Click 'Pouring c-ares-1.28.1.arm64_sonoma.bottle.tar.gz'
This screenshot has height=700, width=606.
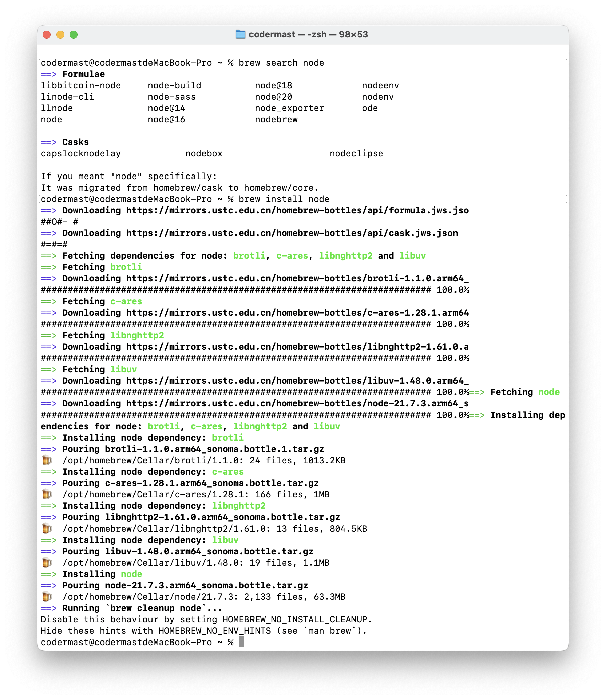pyautogui.click(x=190, y=483)
